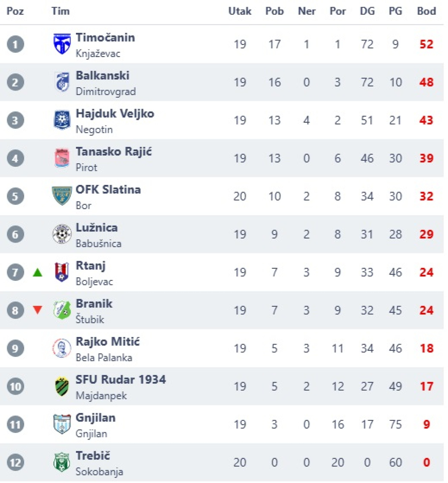Click the position 1 badge
This screenshot has width=448, height=483.
[15, 44]
